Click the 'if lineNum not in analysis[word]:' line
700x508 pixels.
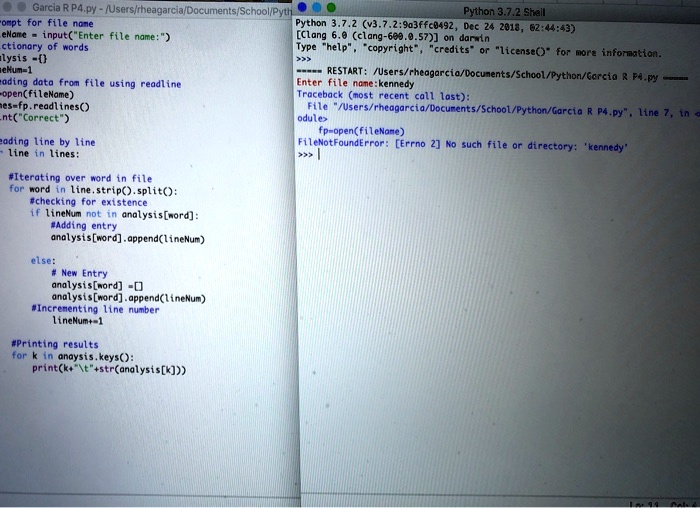tap(114, 214)
